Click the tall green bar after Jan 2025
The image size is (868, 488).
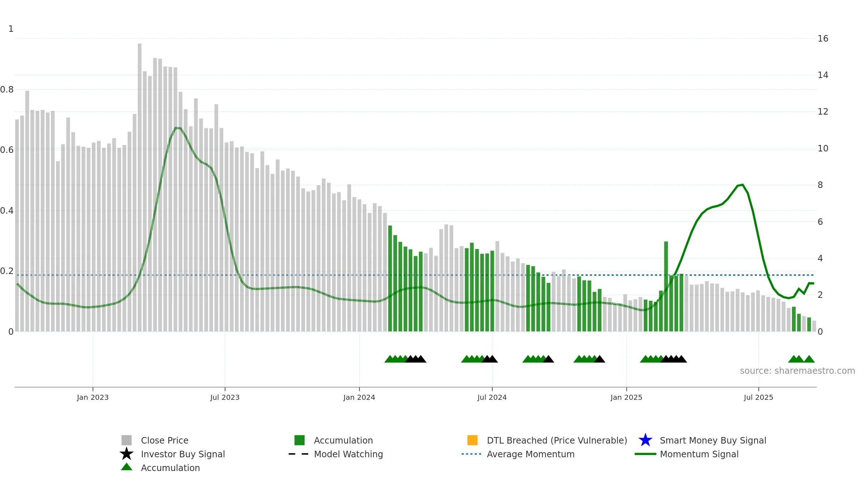666,286
